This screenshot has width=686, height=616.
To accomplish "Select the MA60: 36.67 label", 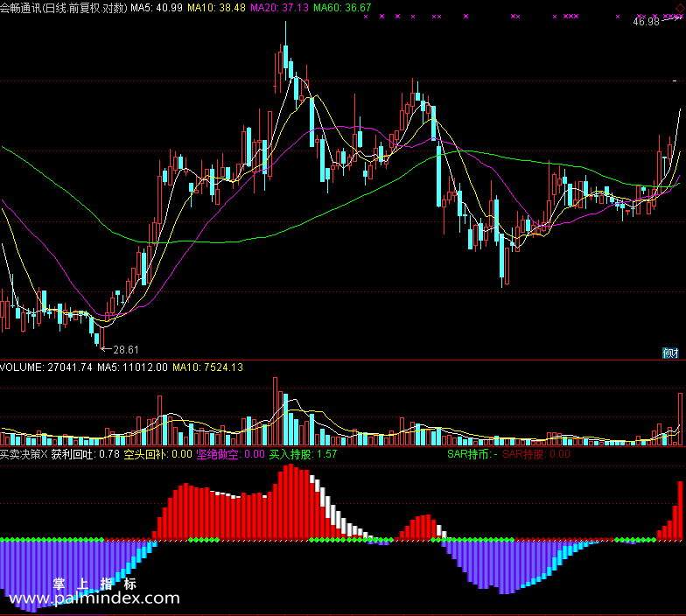I will tap(342, 8).
